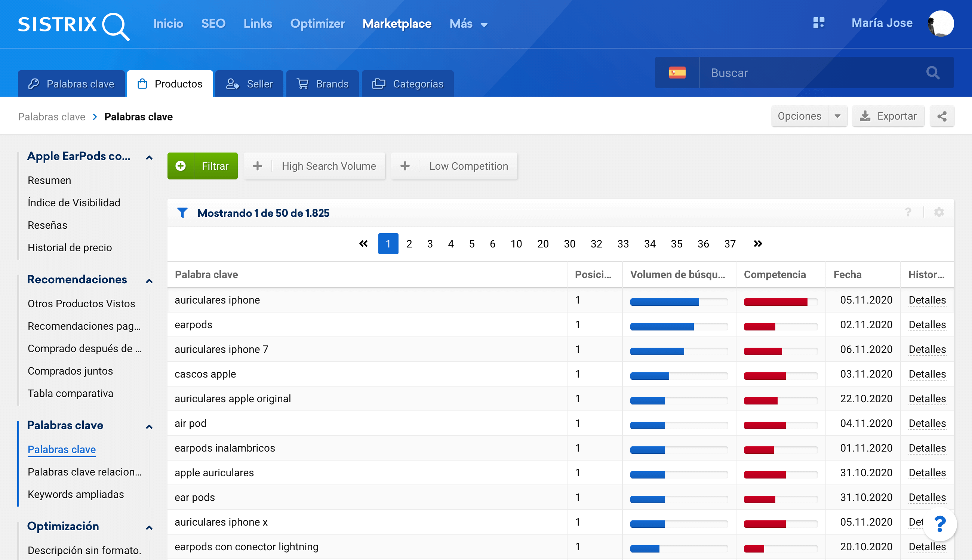Open the Brands tab
Viewport: 972px width, 560px height.
(x=322, y=84)
